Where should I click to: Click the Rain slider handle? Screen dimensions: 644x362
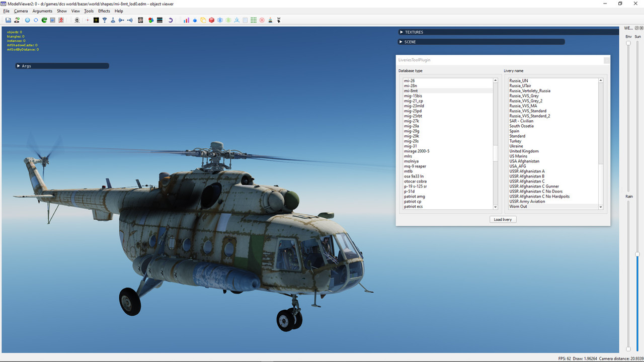point(628,348)
